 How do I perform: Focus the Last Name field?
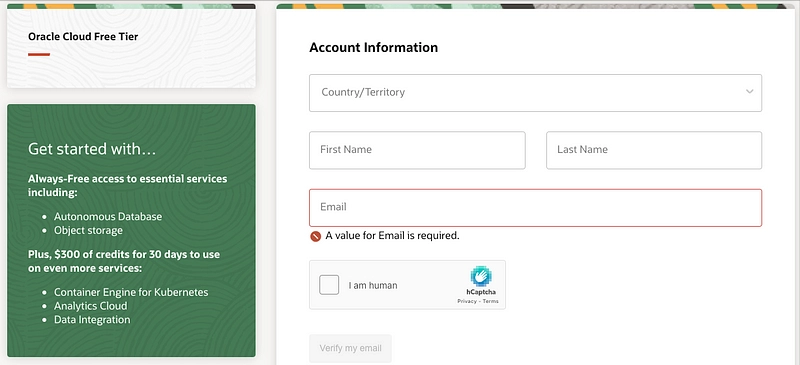[x=654, y=150]
